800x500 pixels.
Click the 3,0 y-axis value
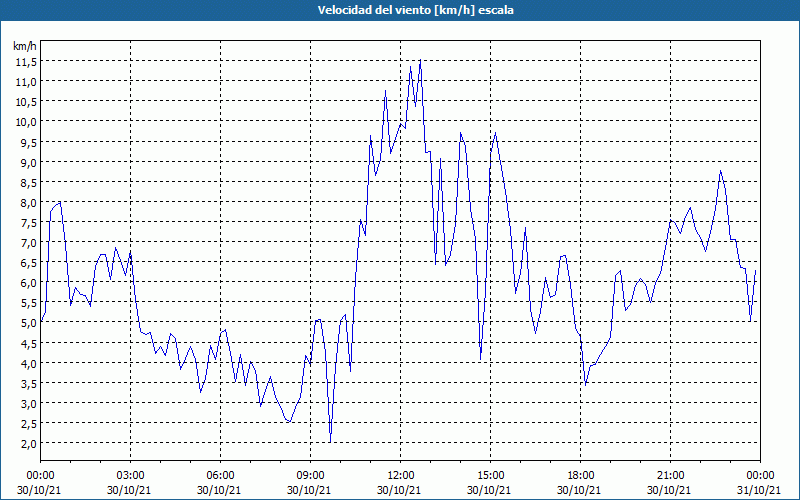click(x=29, y=403)
